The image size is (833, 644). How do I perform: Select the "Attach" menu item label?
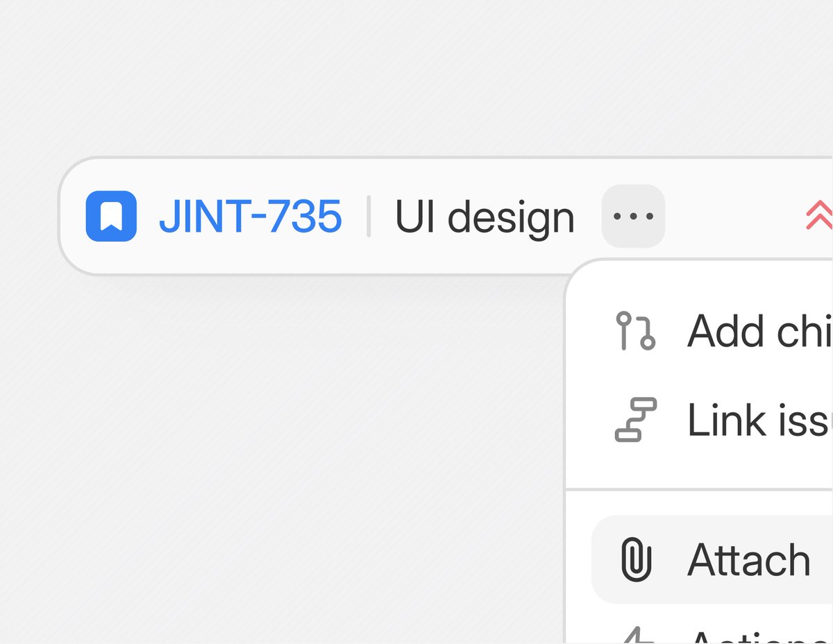(749, 560)
